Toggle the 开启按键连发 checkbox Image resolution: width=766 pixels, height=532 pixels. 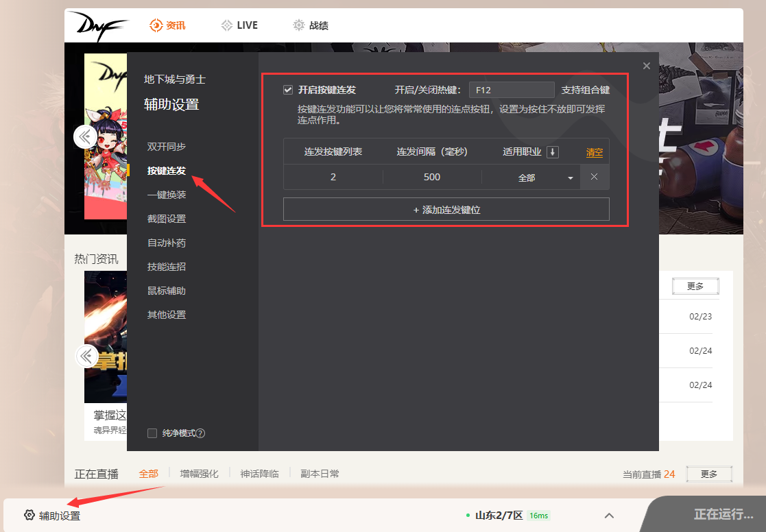[288, 90]
